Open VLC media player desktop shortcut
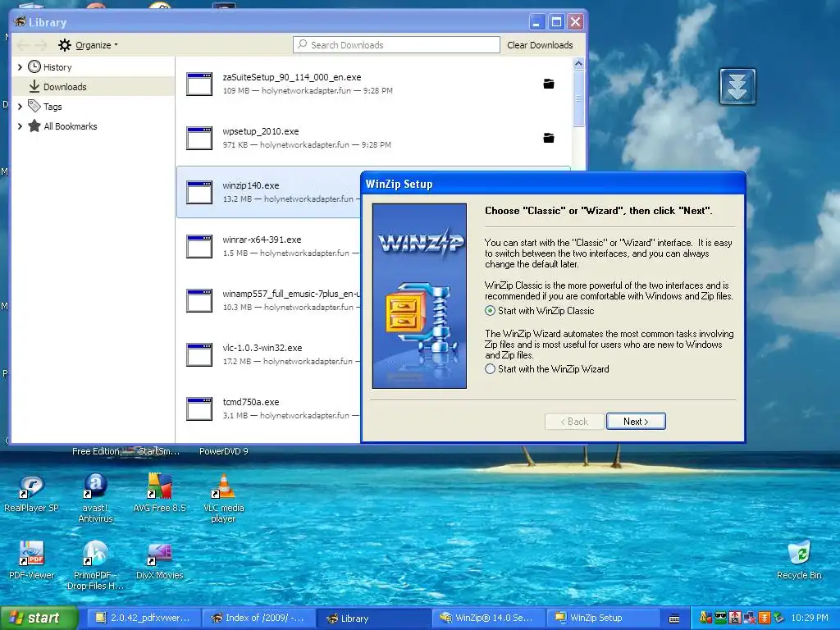Screen dimensions: 840x630 click(x=223, y=498)
